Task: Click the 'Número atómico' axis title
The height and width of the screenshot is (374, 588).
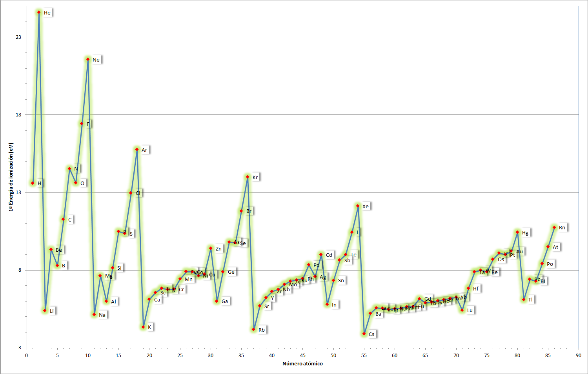Action: [x=302, y=363]
